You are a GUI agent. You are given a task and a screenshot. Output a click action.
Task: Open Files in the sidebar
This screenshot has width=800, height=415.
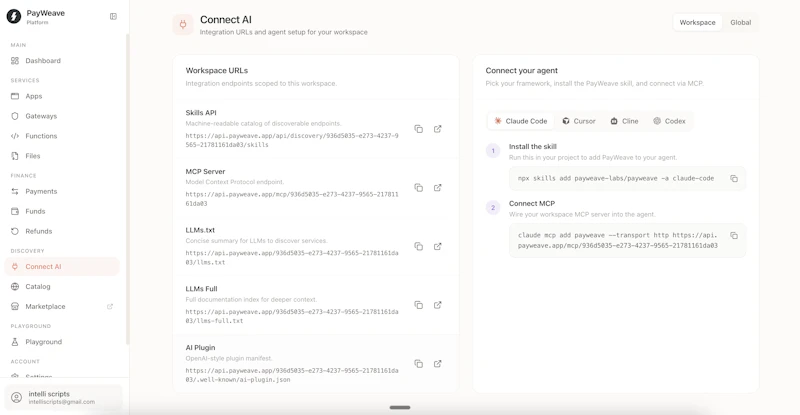[62, 156]
